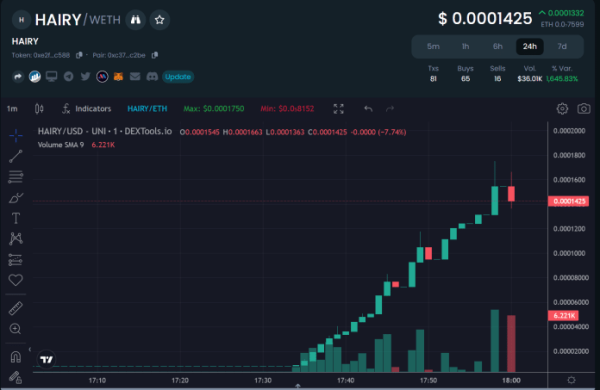Select the 7d stats tab
600x390 pixels.
click(x=562, y=47)
